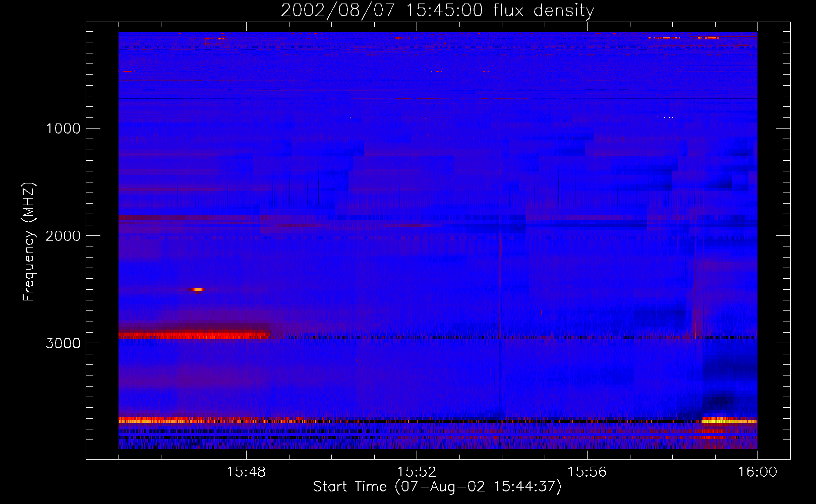The image size is (816, 504).
Task: Click the 16:00 time tick label
Action: [757, 472]
